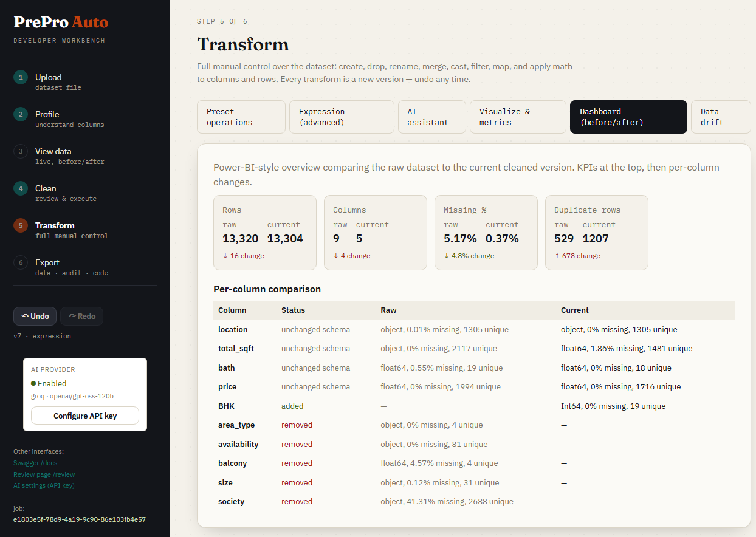
Task: Click the Status table header
Action: (293, 310)
